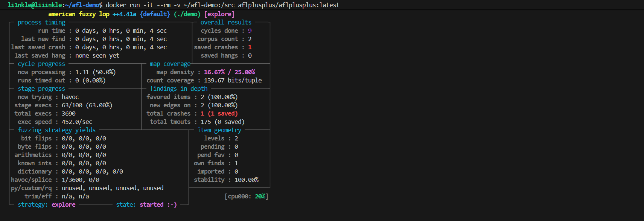Click the exec speed 452.0/sec value
This screenshot has width=644, height=221.
click(x=77, y=122)
